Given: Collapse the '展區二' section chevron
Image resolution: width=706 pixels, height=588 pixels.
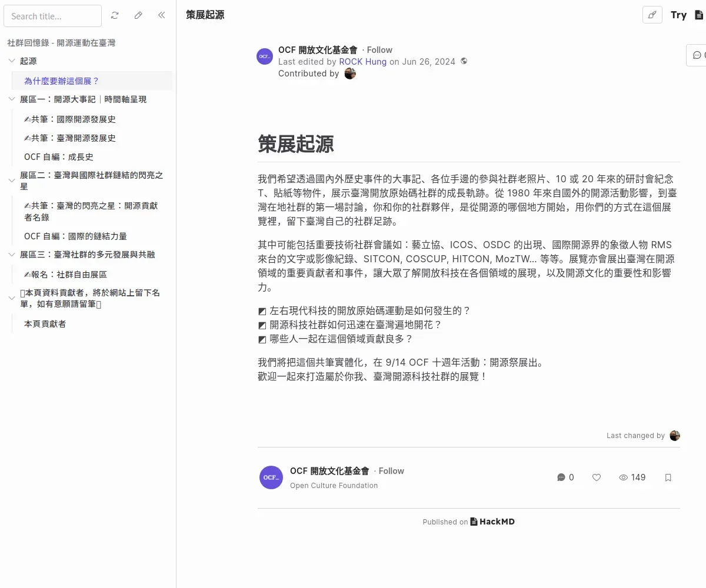Looking at the screenshot, I should coord(12,181).
